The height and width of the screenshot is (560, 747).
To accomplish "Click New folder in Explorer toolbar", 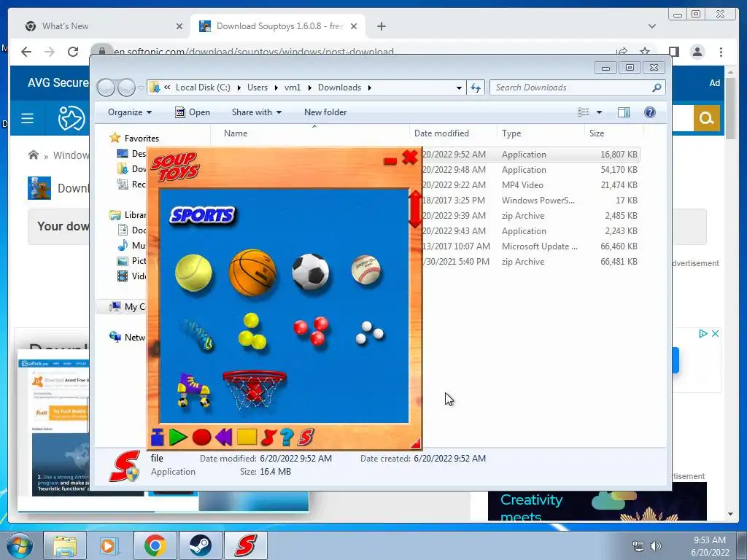I will click(325, 112).
